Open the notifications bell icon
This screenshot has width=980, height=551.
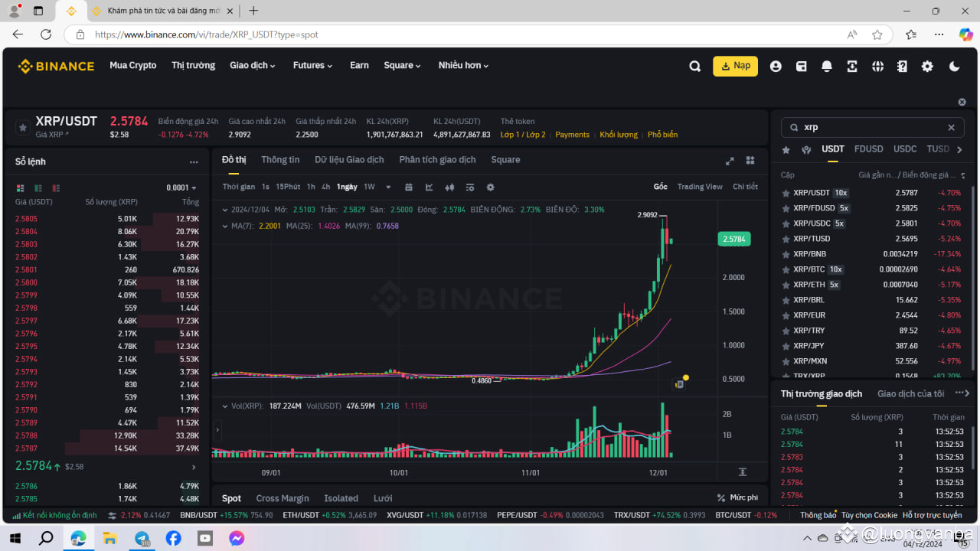pos(827,67)
